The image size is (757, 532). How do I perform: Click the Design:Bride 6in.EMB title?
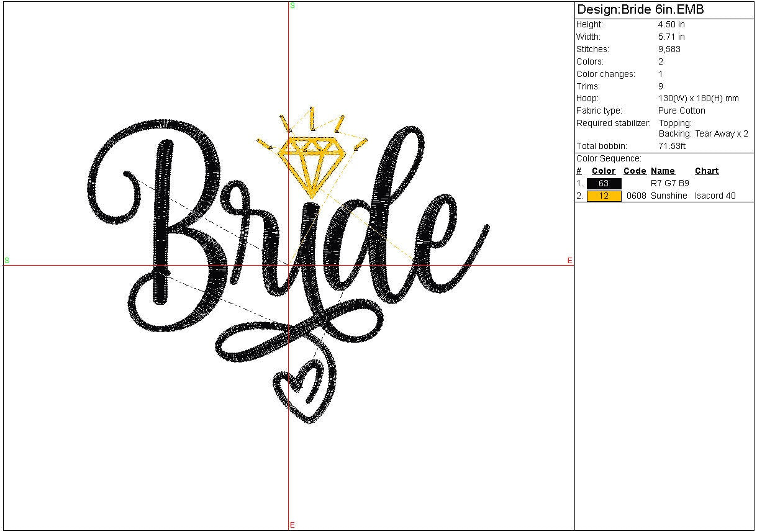[x=640, y=10]
